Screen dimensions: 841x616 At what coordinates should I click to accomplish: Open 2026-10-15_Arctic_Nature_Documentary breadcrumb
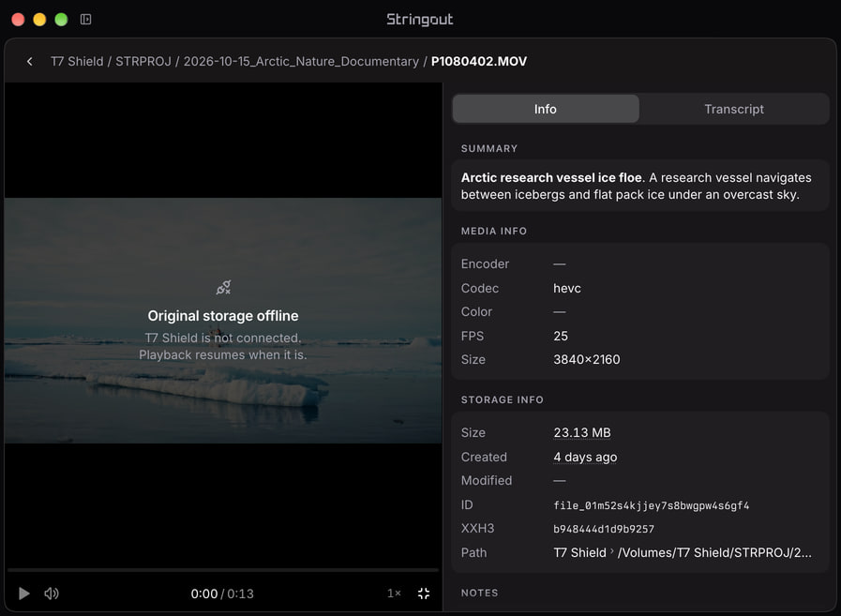pyautogui.click(x=301, y=61)
